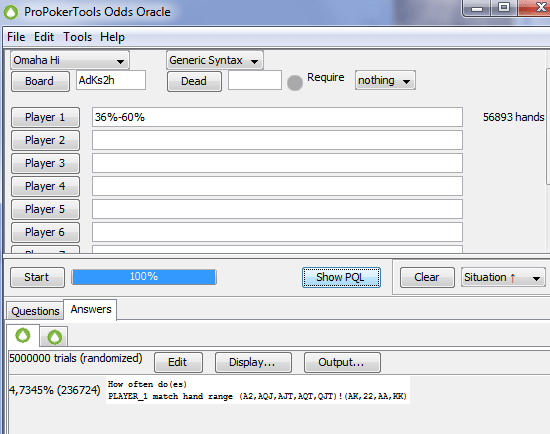This screenshot has width=550, height=434.
Task: Click the Board button
Action: [x=40, y=81]
